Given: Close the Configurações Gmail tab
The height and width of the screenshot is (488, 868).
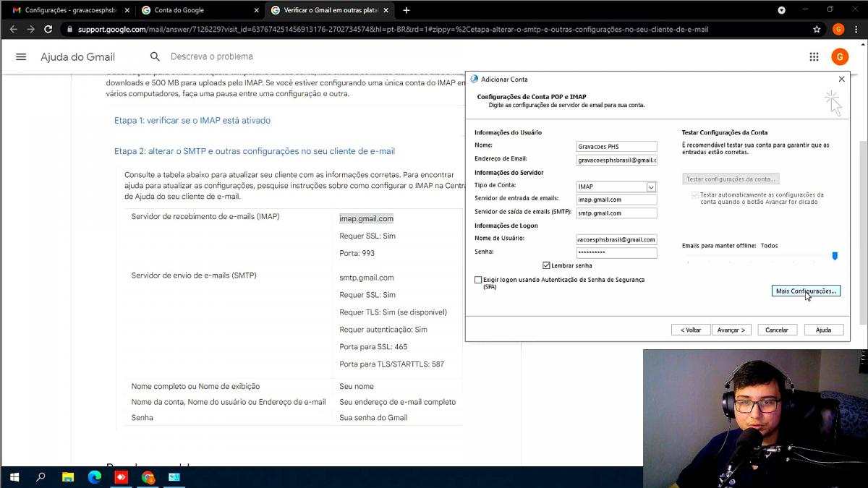Looking at the screenshot, I should [x=127, y=10].
